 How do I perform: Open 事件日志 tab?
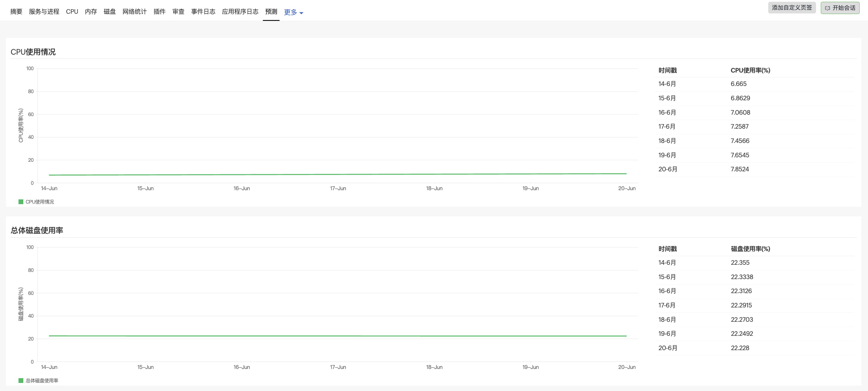[x=203, y=12]
